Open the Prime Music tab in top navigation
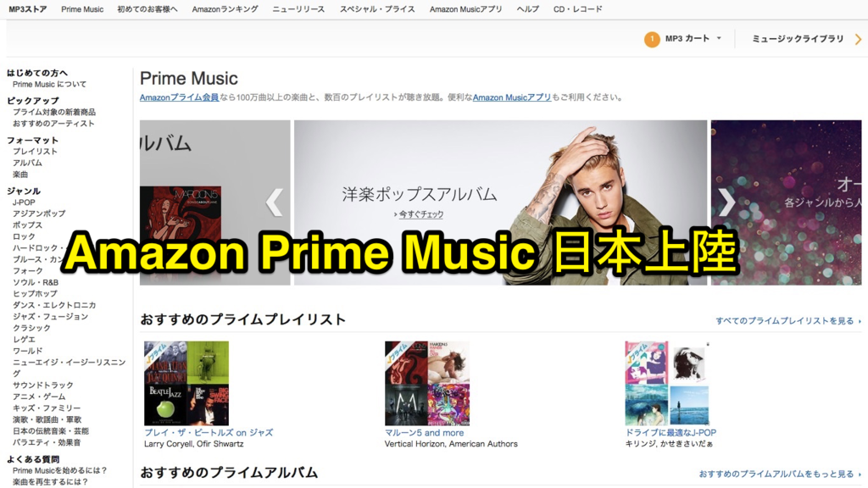Viewport: 868px width, 488px height. (82, 9)
